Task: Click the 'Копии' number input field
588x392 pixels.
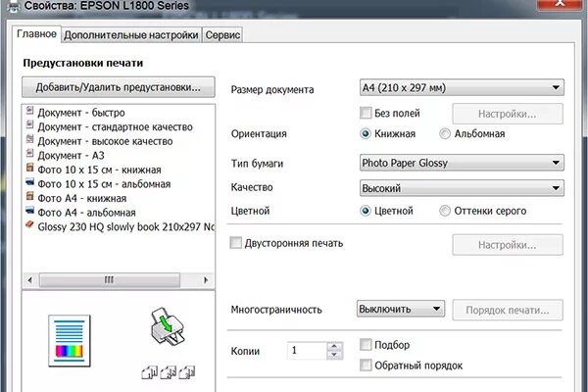Action: pyautogui.click(x=307, y=351)
